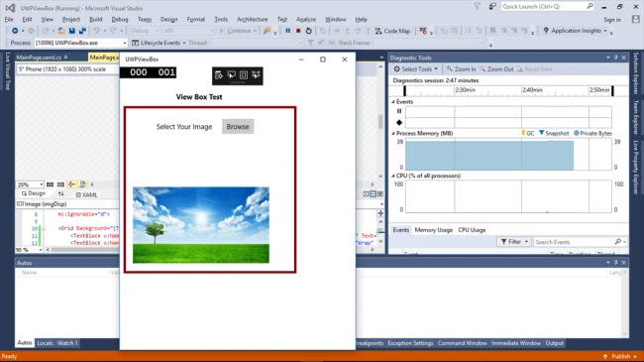Viewport: 644px width, 362px height.
Task: Click the Restart debugging icon
Action: pos(308,31)
